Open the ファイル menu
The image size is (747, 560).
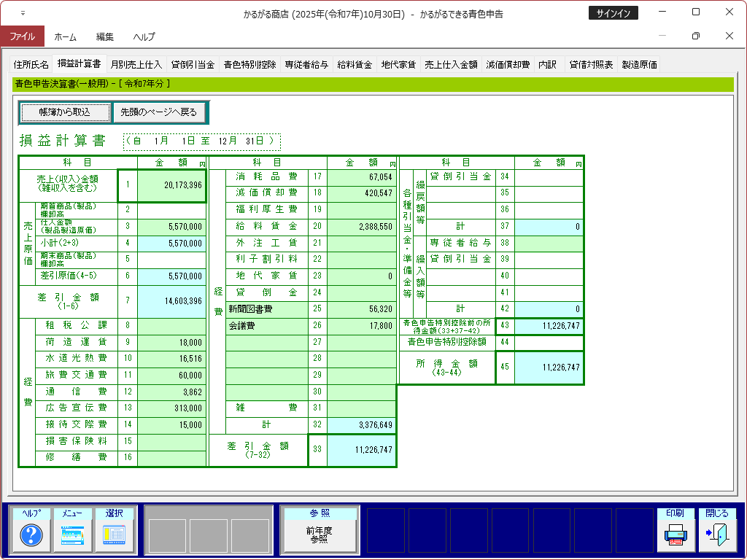click(x=22, y=36)
